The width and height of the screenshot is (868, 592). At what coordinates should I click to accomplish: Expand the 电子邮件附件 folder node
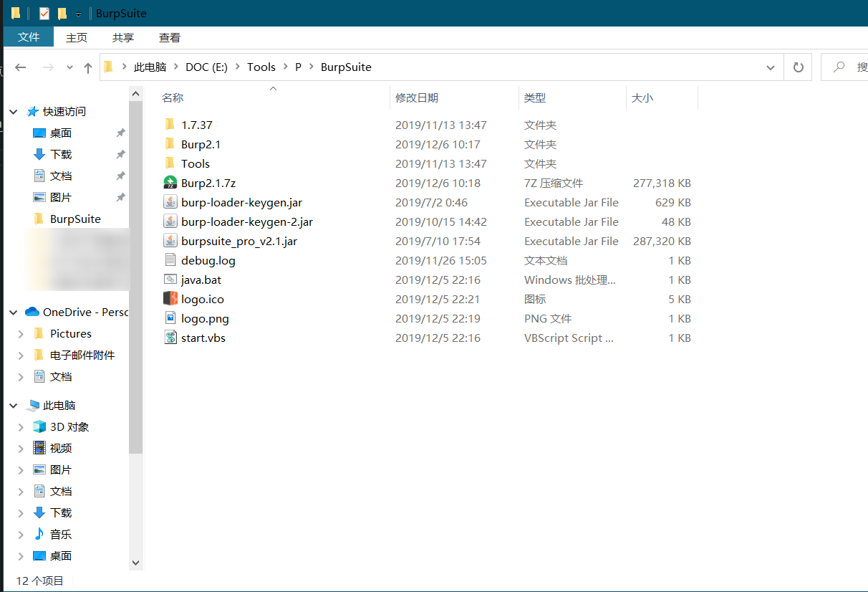coord(21,355)
